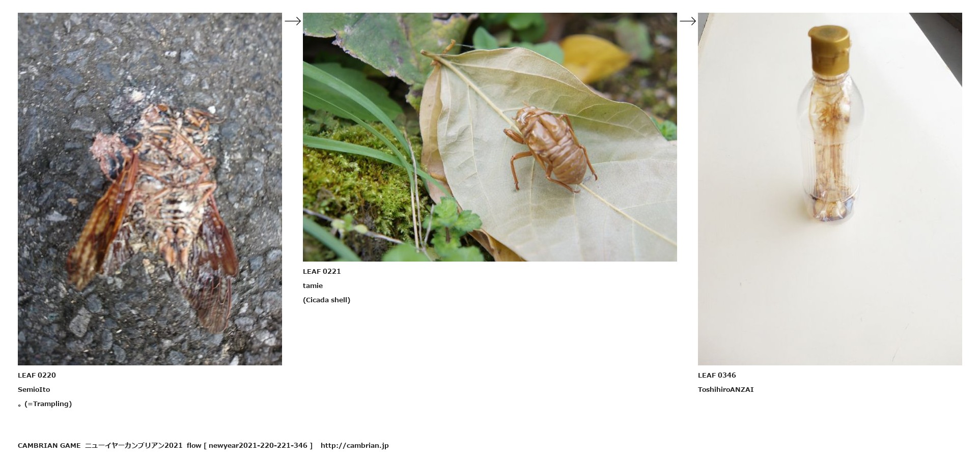
Task: Click the arrow before the bottle photo
Action: (688, 21)
